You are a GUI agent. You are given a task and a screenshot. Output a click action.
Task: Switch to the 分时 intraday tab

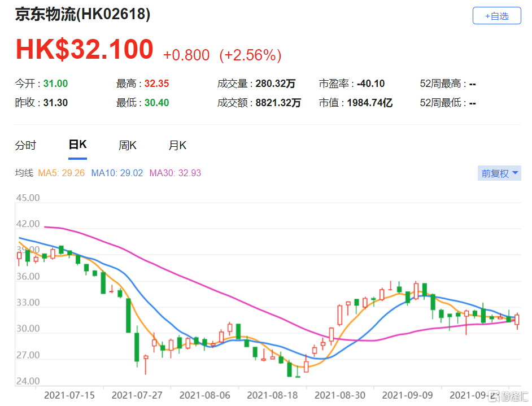25,145
